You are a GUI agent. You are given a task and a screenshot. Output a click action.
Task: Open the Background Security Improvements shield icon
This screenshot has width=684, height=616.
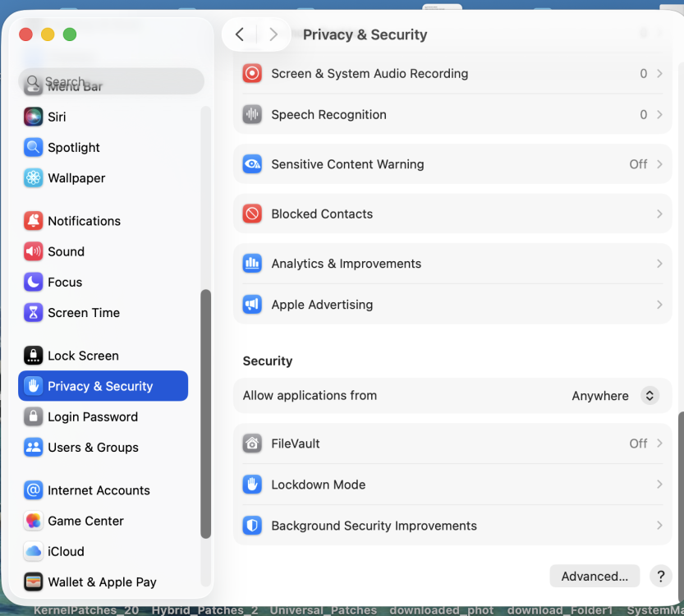(x=252, y=526)
